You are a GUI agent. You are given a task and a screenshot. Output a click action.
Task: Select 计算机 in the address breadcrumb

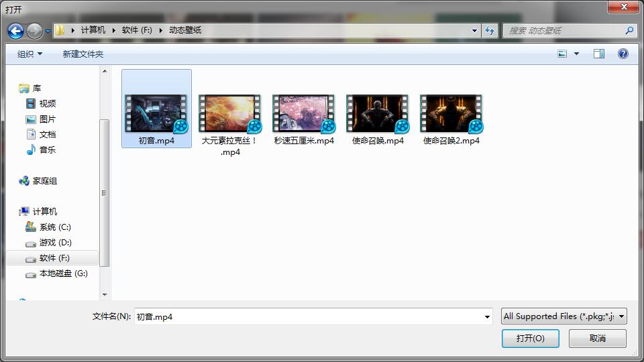click(x=93, y=30)
